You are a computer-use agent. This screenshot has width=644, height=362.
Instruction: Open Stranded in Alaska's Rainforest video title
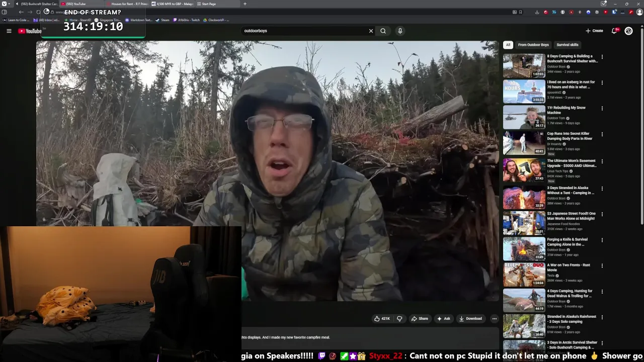pyautogui.click(x=572, y=319)
